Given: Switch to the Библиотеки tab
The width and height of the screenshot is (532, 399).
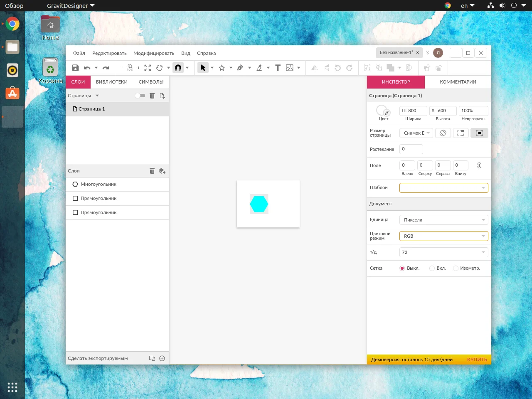Looking at the screenshot, I should pyautogui.click(x=112, y=82).
